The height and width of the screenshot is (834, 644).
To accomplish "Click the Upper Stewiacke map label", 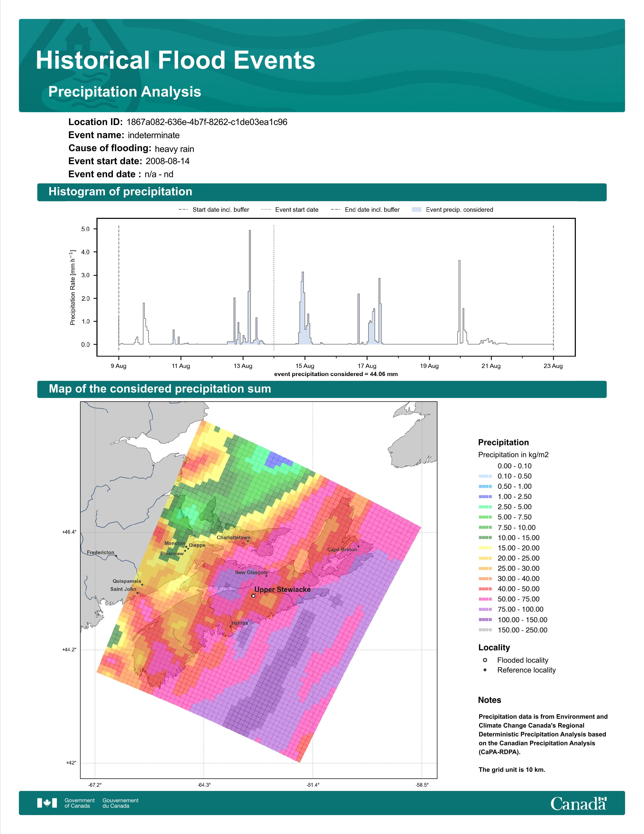I will pyautogui.click(x=282, y=590).
